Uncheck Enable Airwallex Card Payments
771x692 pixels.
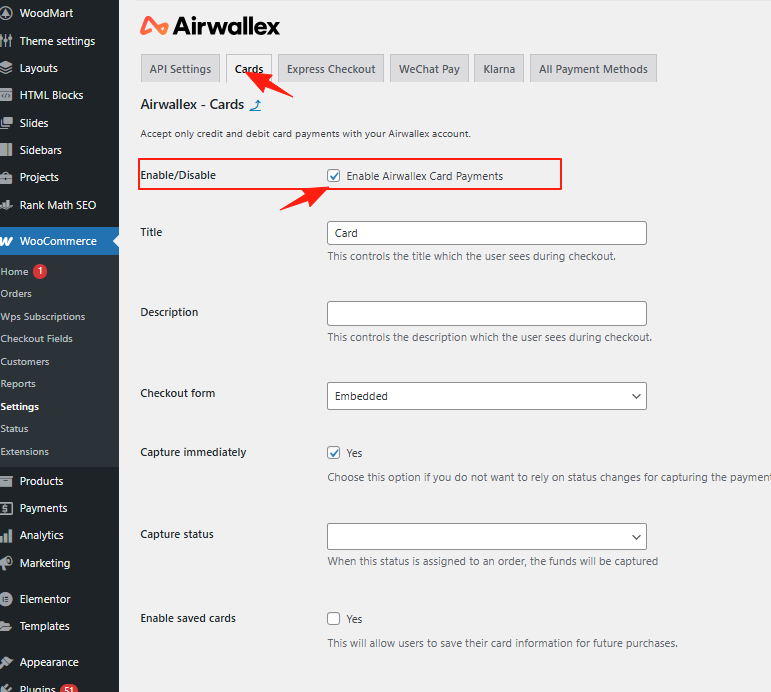click(x=333, y=176)
